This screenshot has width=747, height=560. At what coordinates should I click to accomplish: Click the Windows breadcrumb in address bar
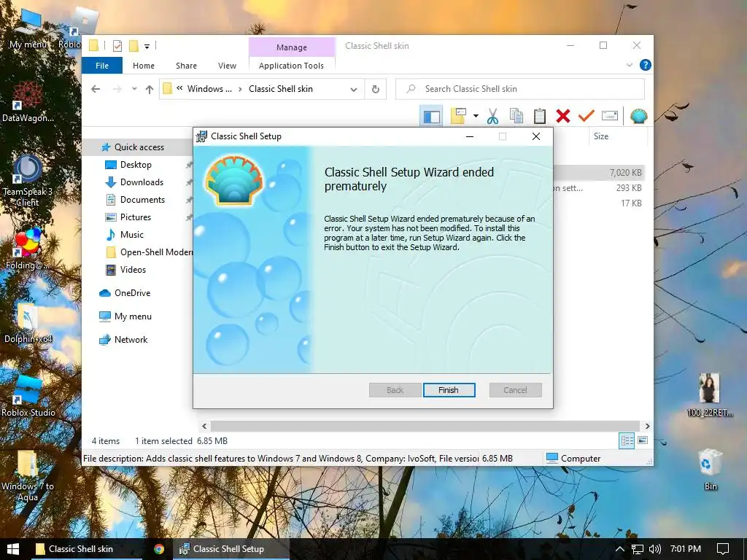[209, 89]
